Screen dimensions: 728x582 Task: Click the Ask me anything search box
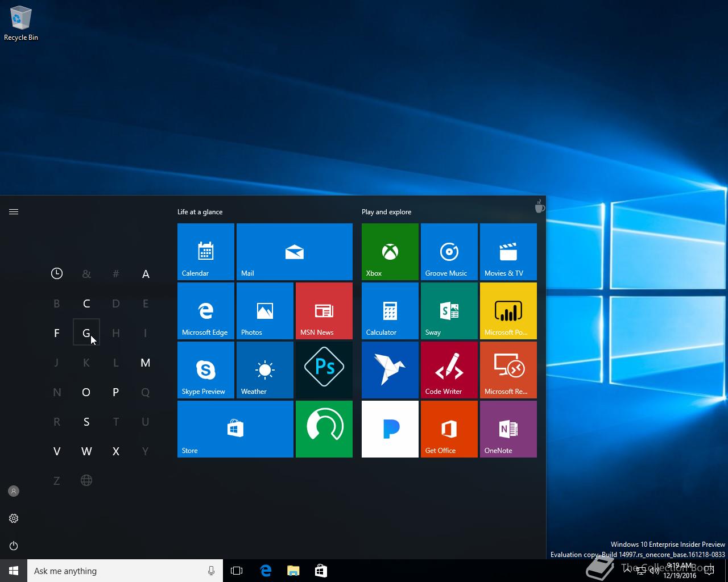125,571
